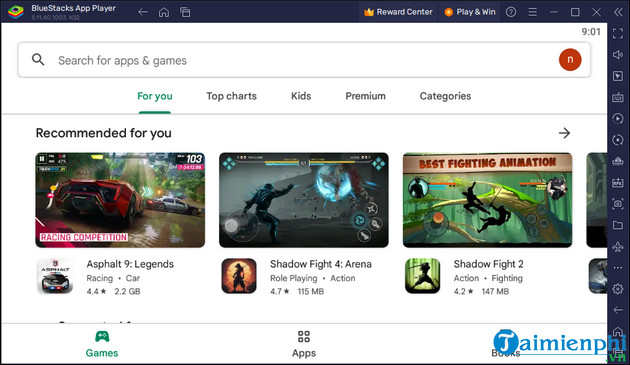Open the Reward Center

[398, 12]
